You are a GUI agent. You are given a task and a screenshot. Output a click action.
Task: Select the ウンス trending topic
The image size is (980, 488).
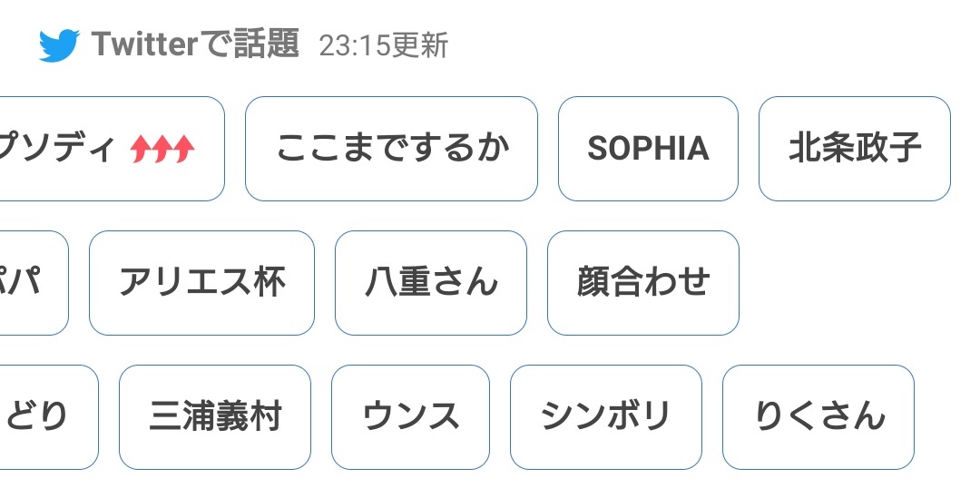point(411,416)
